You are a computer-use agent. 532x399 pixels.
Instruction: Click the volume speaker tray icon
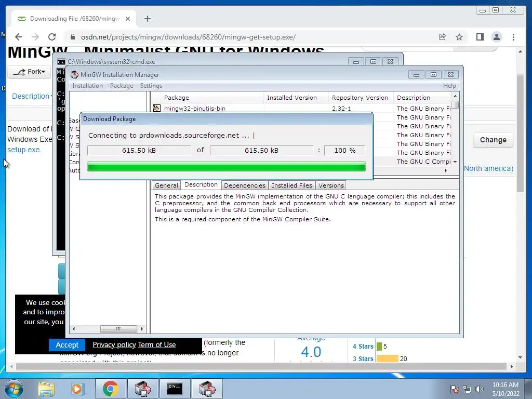pos(480,389)
